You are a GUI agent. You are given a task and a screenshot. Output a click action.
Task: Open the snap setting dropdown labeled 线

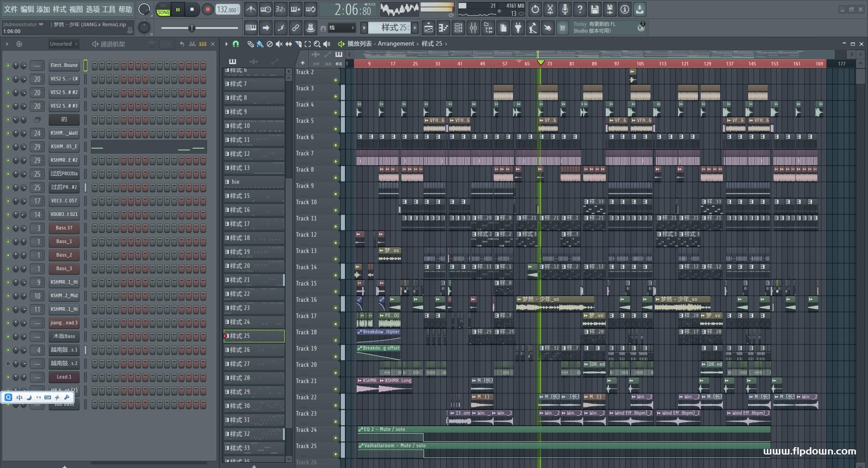[341, 28]
